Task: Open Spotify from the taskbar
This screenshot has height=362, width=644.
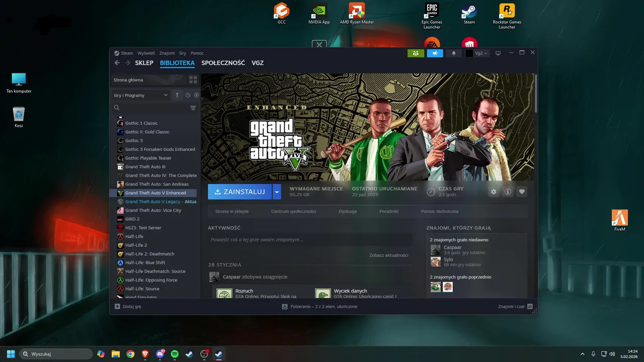Action: [x=175, y=354]
